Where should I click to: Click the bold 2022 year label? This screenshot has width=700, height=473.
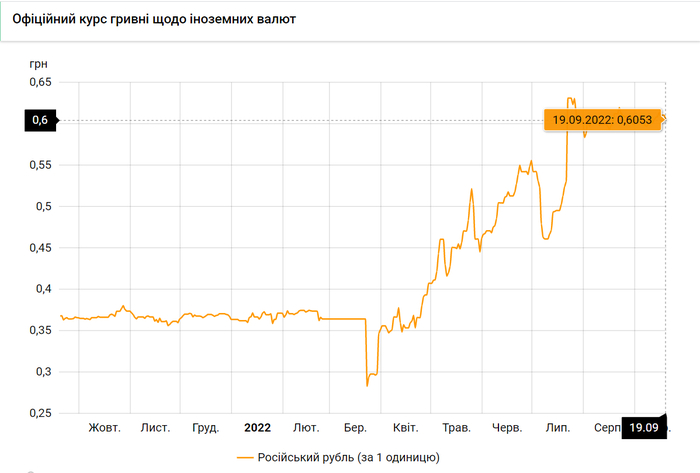[x=257, y=428]
